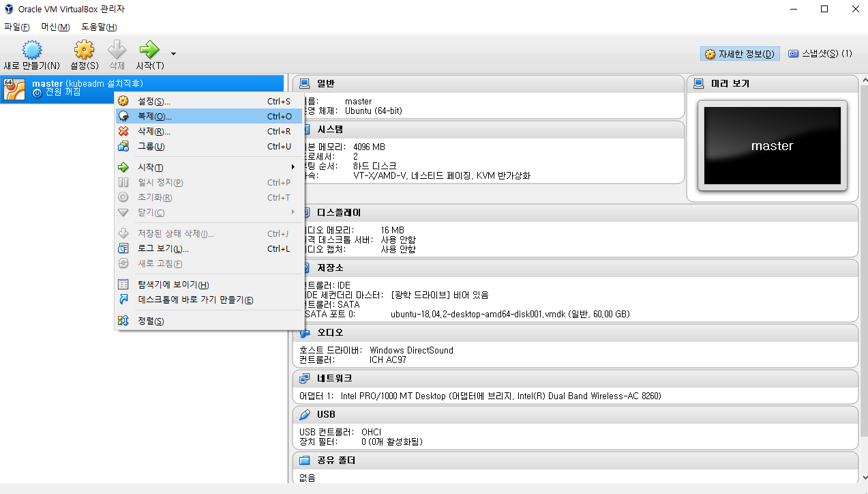Click 초기화(R) in the context menu
The width and height of the screenshot is (868, 494).
tap(209, 197)
